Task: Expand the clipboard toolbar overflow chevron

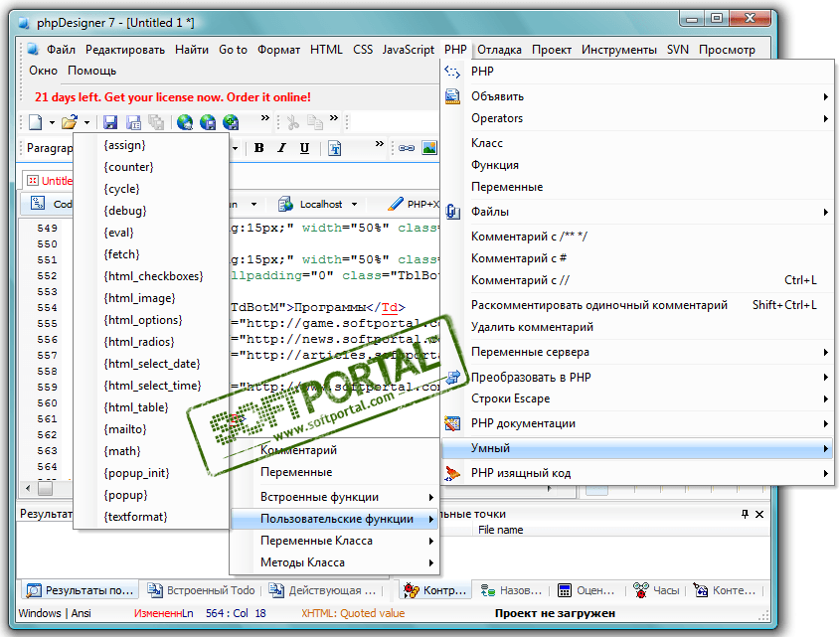Action: pos(334,118)
